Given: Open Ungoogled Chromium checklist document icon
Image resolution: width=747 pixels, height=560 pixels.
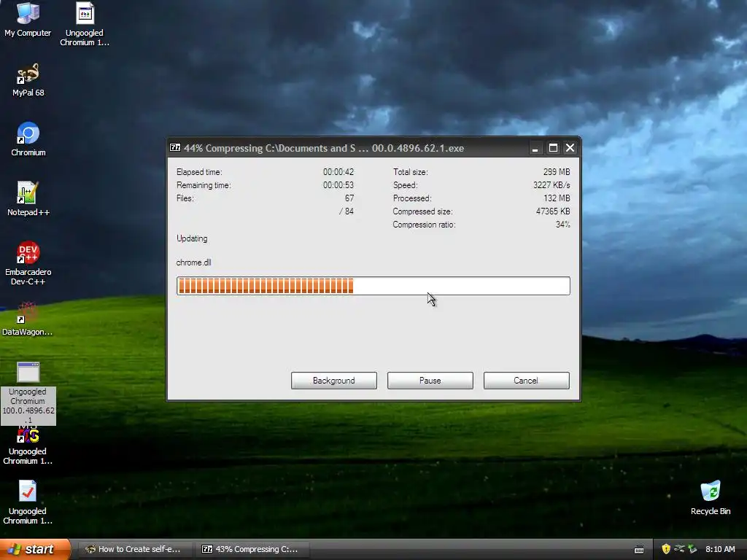Looking at the screenshot, I should 28,502.
